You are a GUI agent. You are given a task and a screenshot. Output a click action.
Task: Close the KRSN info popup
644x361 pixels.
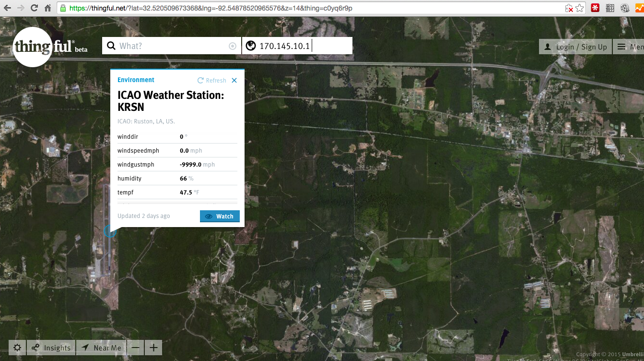coord(234,80)
